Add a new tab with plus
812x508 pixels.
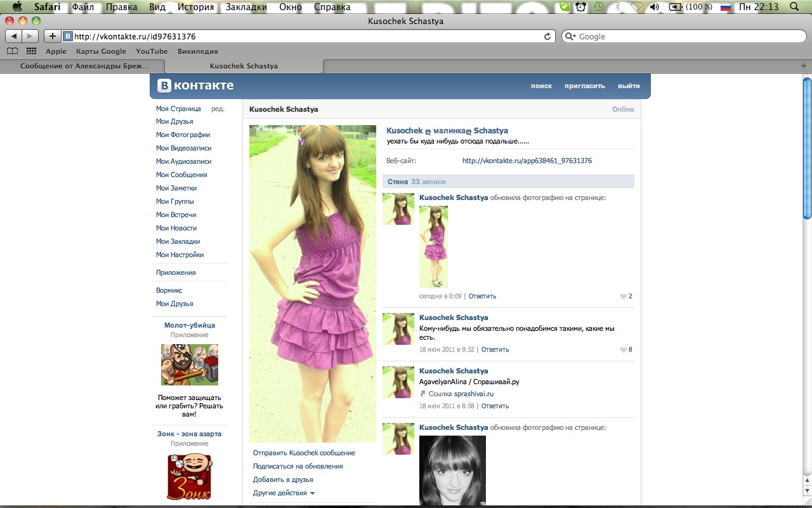(x=804, y=65)
